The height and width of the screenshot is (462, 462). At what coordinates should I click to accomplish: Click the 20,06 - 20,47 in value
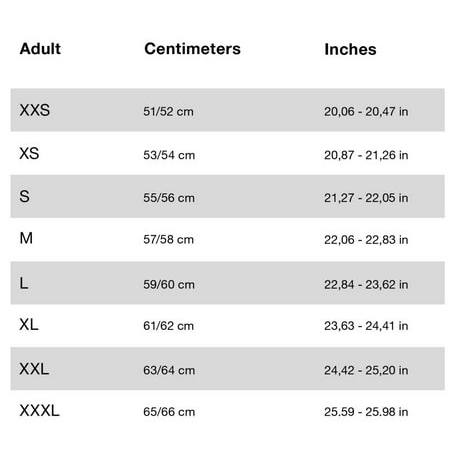366,112
